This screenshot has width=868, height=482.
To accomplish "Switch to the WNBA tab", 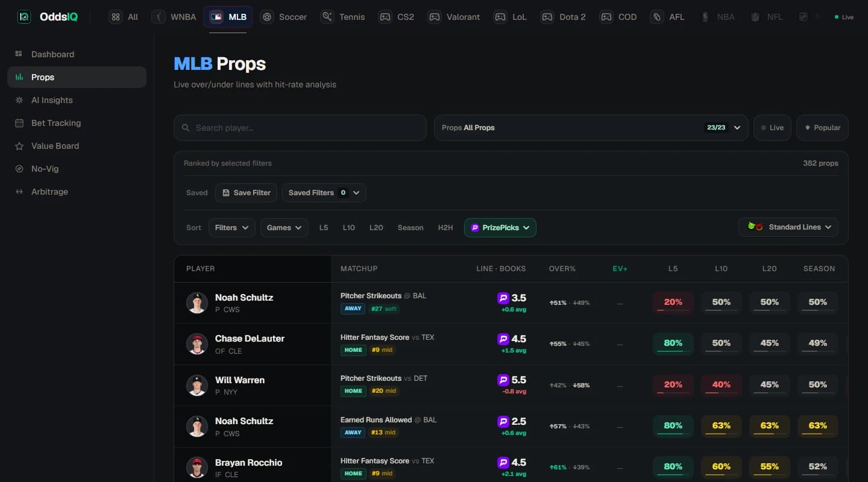I will pos(174,17).
